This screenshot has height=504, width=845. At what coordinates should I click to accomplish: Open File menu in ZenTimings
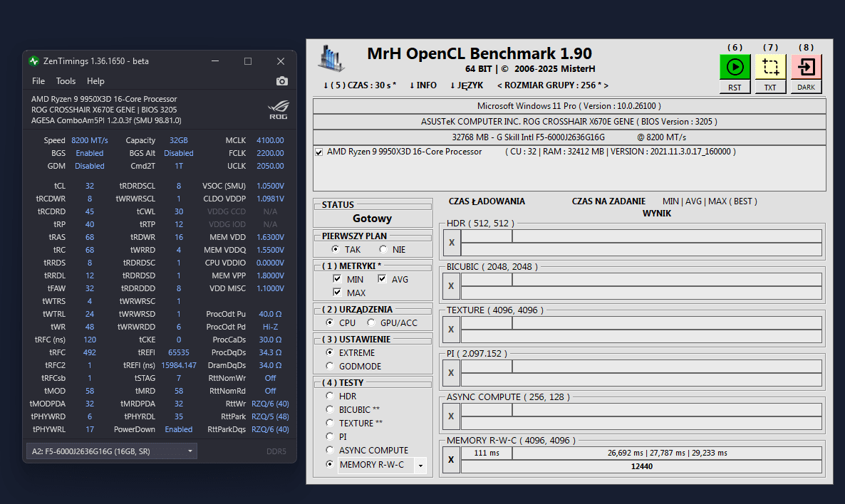(38, 80)
